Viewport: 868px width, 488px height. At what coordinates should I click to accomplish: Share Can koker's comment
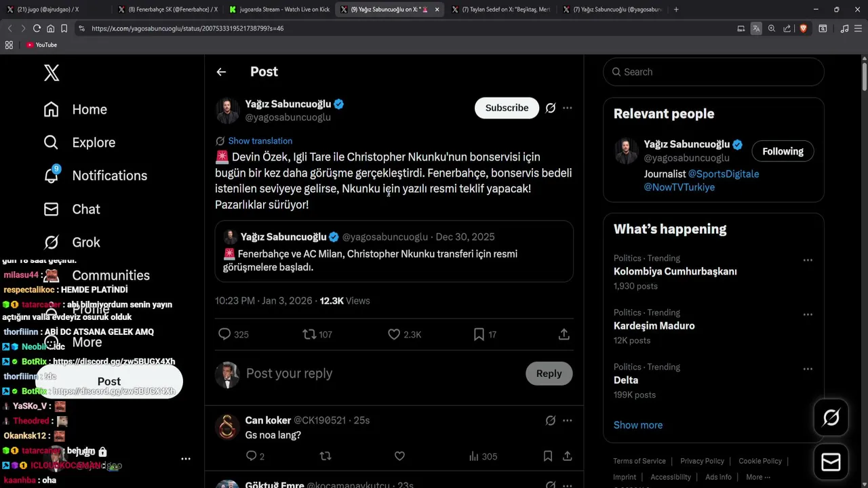click(568, 456)
